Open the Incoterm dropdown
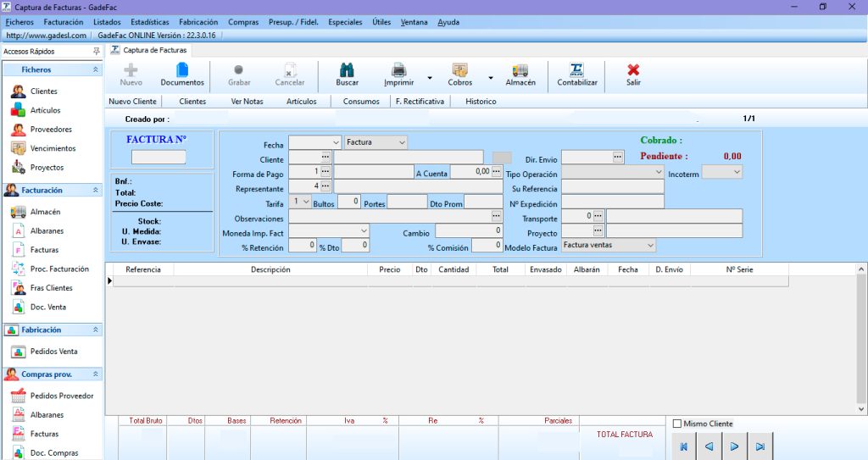Screen dimensions: 868x460 (x=736, y=172)
